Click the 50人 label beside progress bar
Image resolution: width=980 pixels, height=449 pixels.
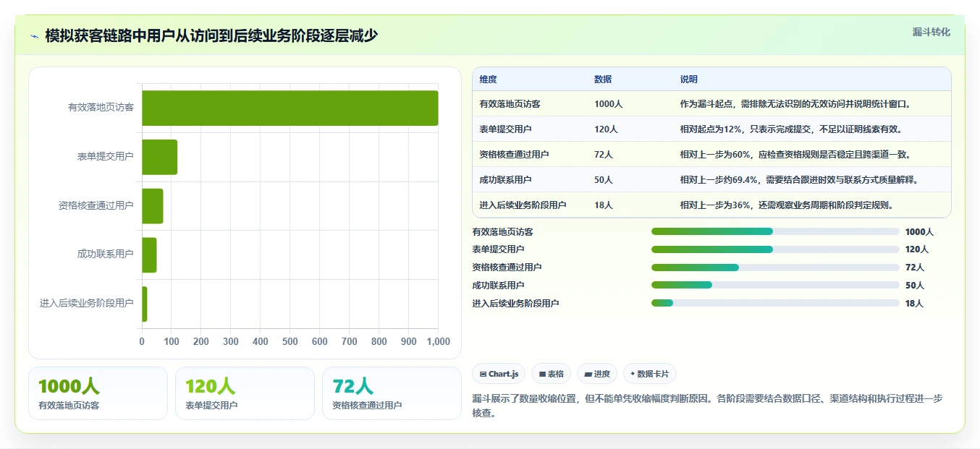914,286
